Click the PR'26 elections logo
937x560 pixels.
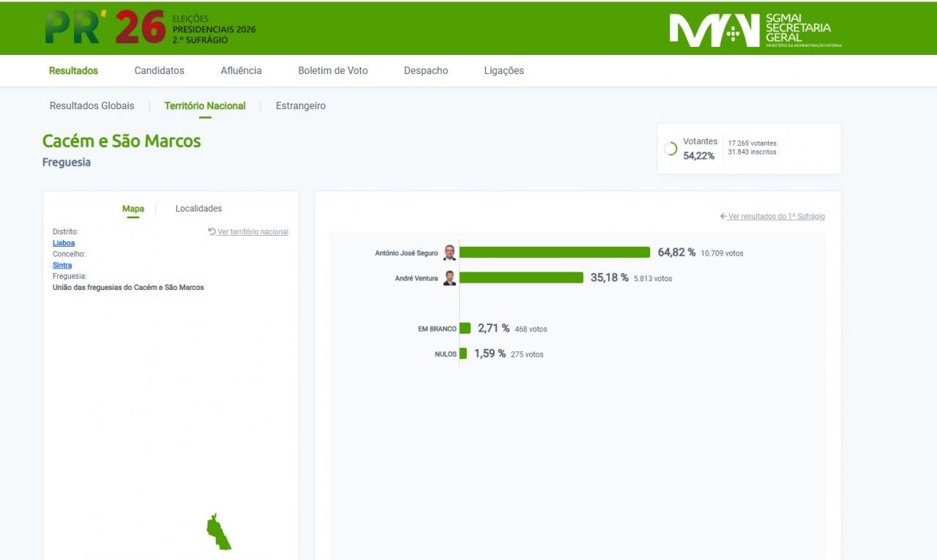click(150, 28)
